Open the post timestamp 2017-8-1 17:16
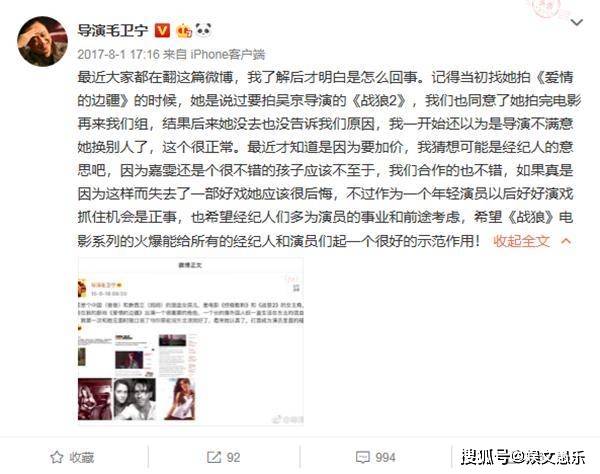600x474 pixels. pyautogui.click(x=118, y=54)
